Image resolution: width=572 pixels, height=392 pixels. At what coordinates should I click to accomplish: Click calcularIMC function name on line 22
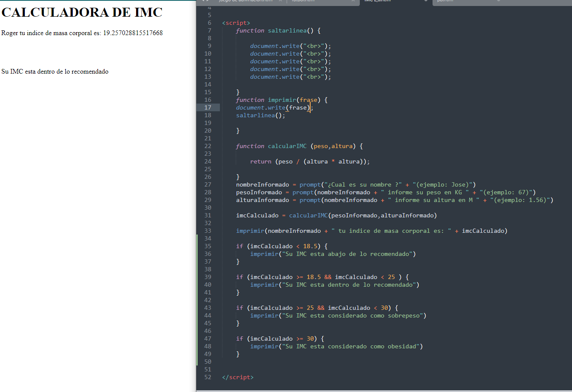(x=287, y=146)
